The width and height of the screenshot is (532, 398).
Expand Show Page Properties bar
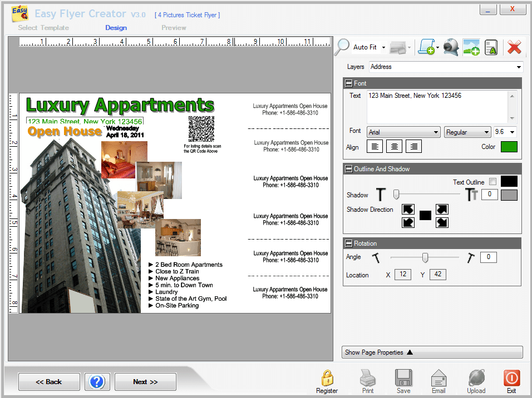[x=432, y=352]
